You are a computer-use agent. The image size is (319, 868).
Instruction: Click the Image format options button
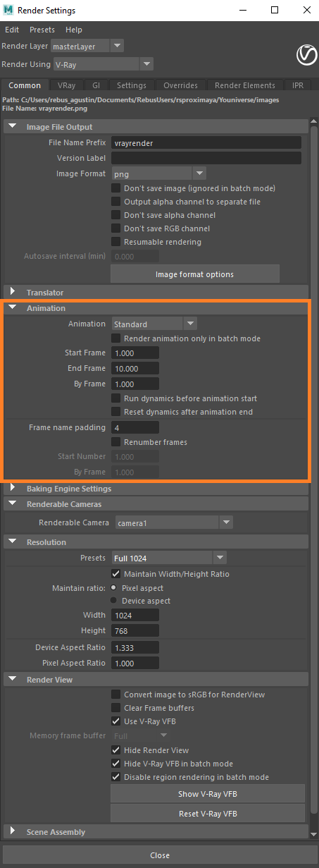195,274
